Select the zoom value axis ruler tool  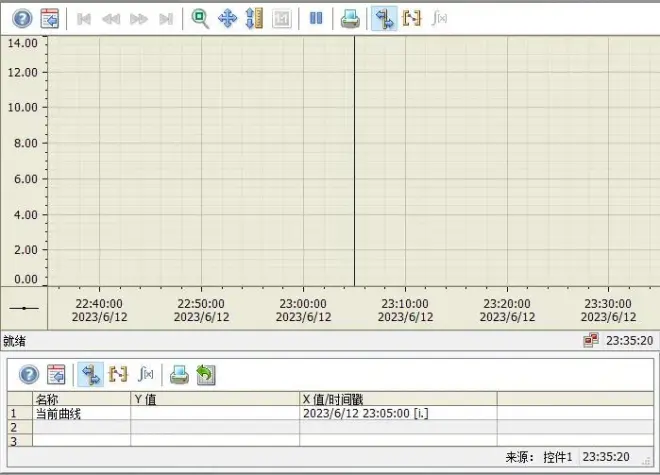click(254, 19)
